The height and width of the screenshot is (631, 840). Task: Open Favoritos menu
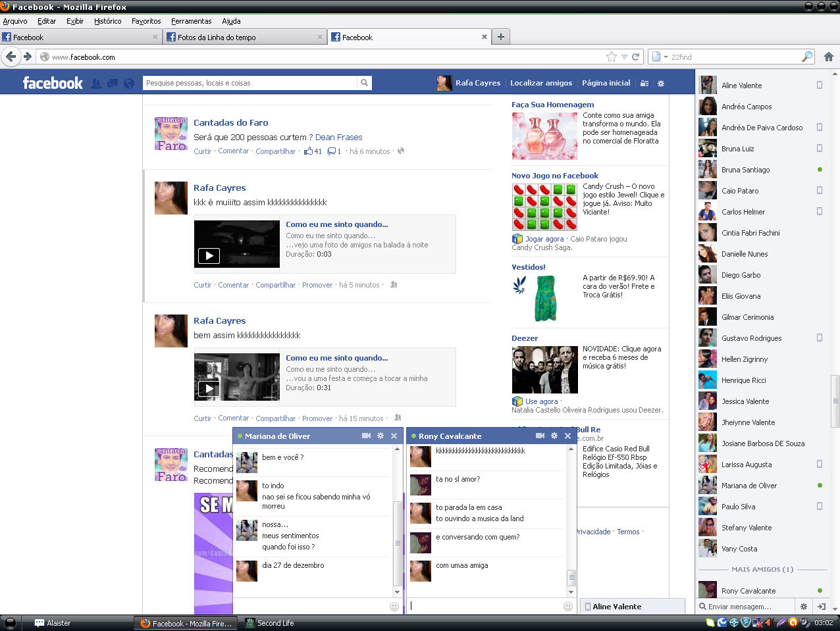click(x=146, y=21)
